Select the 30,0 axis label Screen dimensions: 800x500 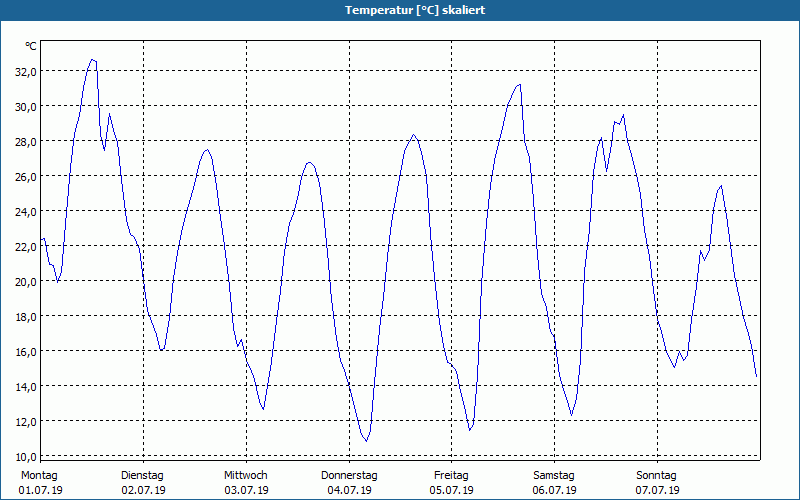click(26, 107)
